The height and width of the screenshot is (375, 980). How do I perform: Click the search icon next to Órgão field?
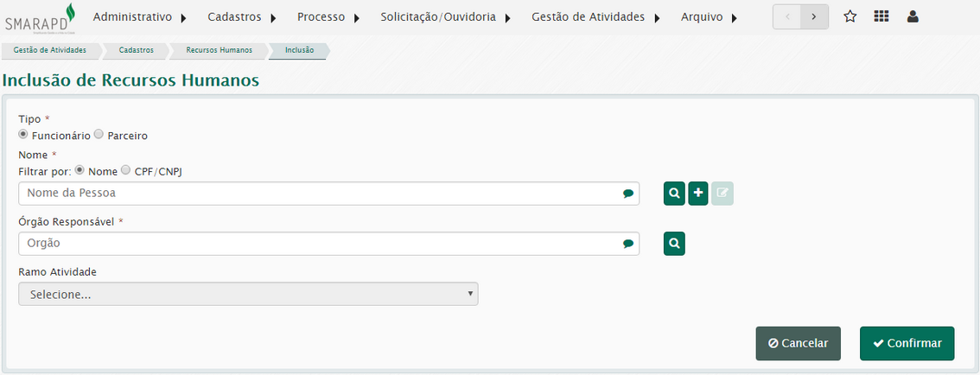click(x=674, y=244)
